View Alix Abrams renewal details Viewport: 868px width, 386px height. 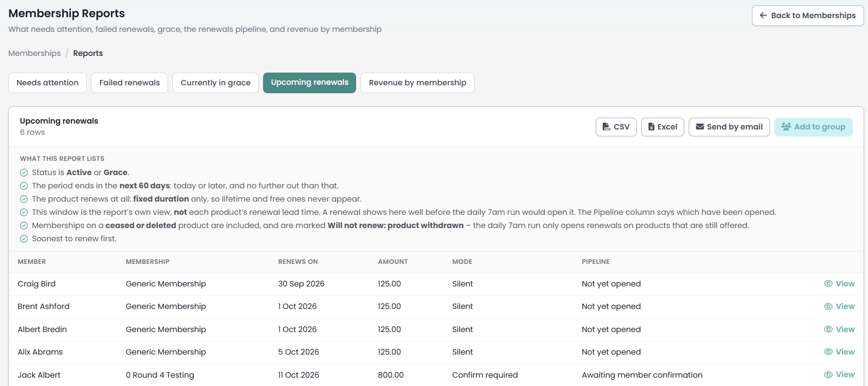[839, 352]
